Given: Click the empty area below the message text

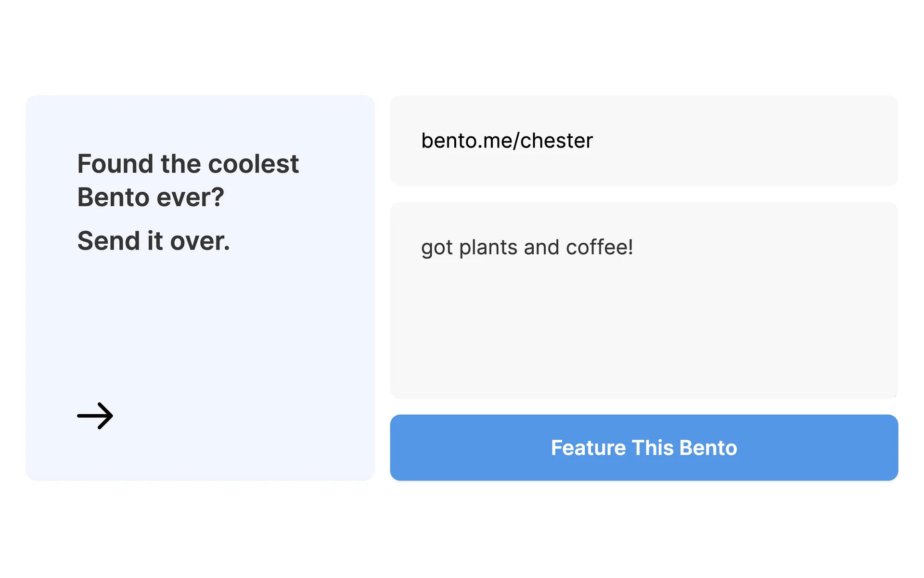Looking at the screenshot, I should coord(643,337).
